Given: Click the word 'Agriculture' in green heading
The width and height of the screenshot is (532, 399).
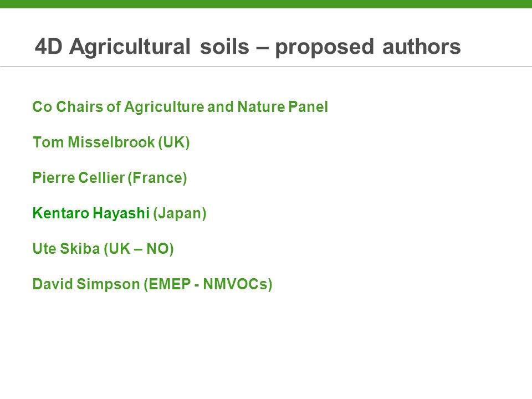Looking at the screenshot, I should click(164, 107).
